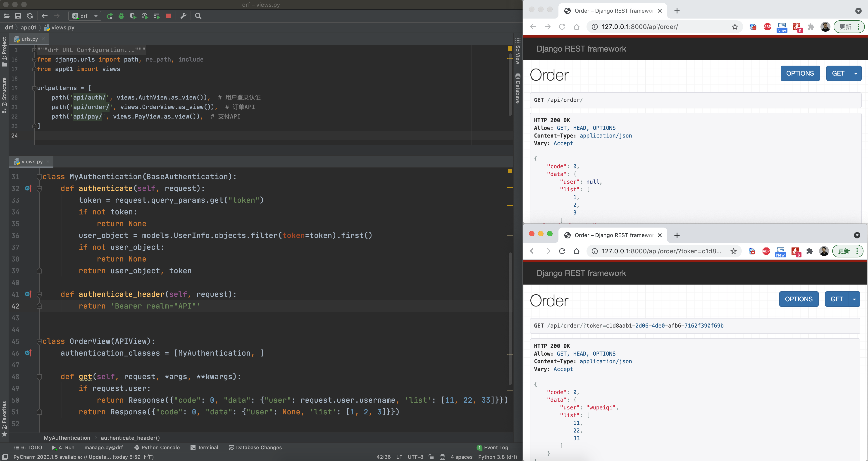
Task: Click the Search Everywhere magnifier icon
Action: [198, 16]
